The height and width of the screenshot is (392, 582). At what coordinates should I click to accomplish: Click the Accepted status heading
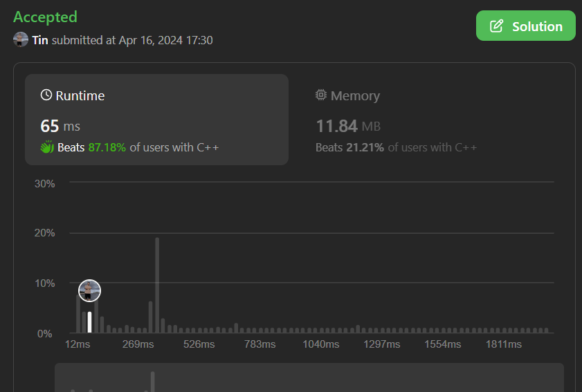(46, 17)
